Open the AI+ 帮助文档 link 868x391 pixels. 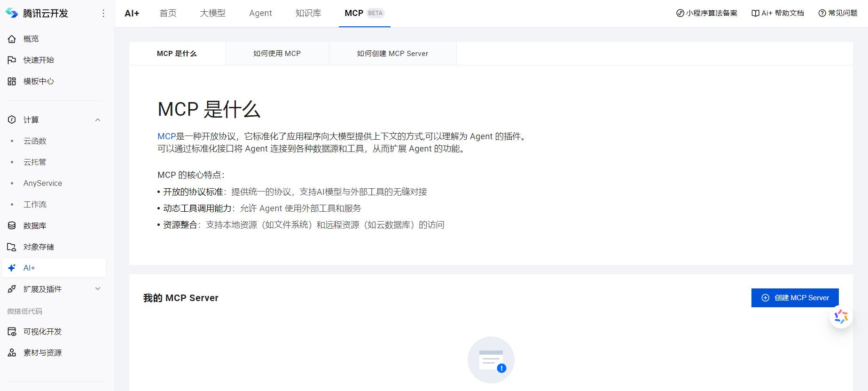(x=778, y=13)
